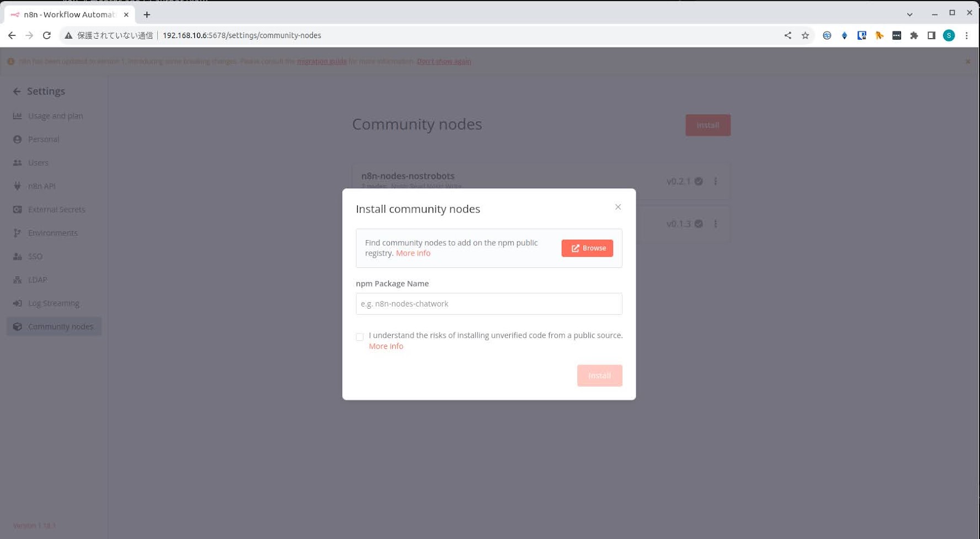The height and width of the screenshot is (539, 980).
Task: Click the Browse button in dialog
Action: (587, 249)
